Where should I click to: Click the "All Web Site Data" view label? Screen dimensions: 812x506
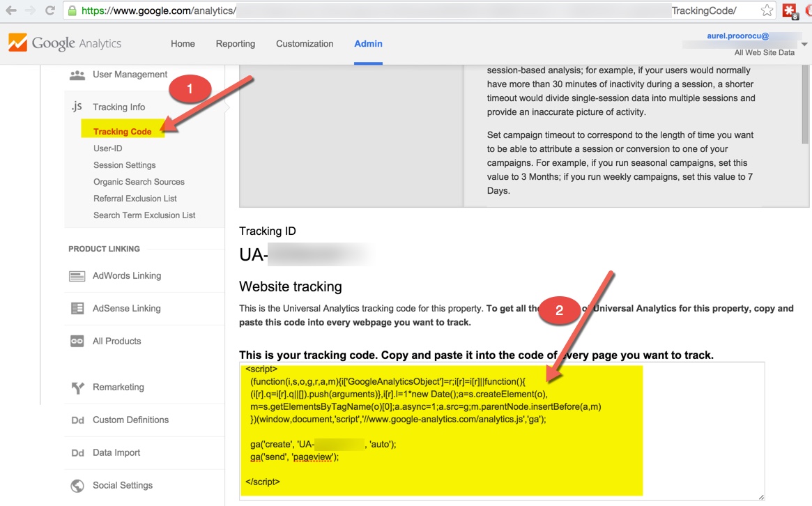(764, 52)
